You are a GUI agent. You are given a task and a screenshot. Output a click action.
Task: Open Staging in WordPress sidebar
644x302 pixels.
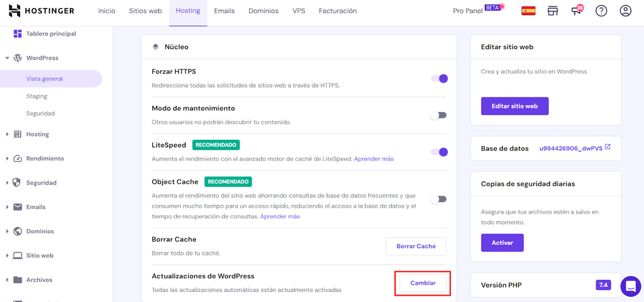36,96
